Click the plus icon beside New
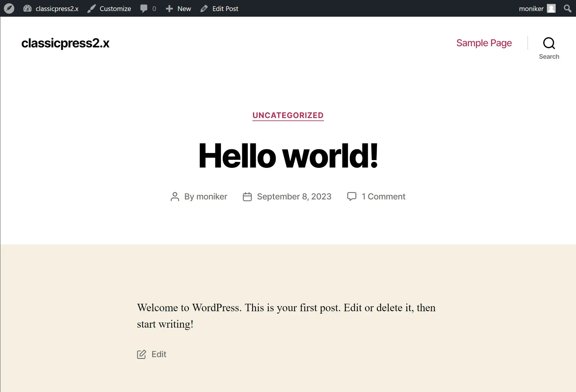The image size is (576, 392). pyautogui.click(x=169, y=9)
